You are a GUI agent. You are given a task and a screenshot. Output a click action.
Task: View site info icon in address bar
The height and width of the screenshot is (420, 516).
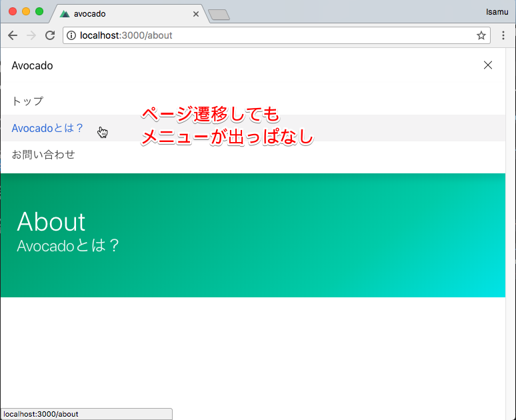coord(71,35)
